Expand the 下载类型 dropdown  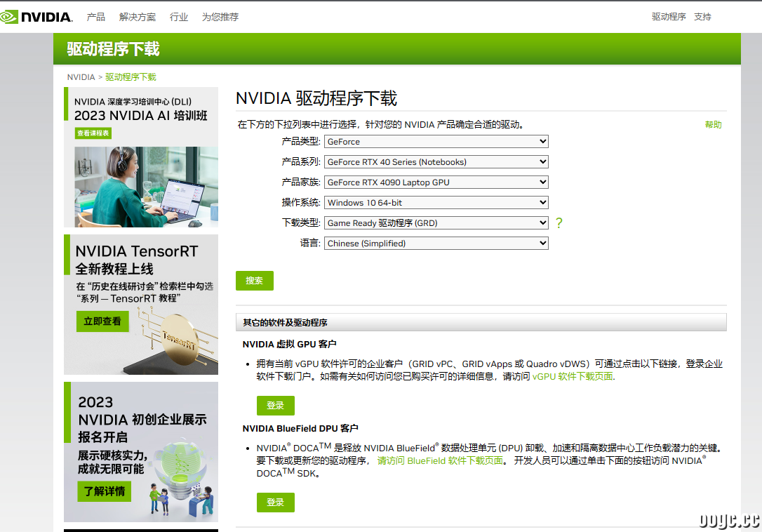click(x=436, y=223)
